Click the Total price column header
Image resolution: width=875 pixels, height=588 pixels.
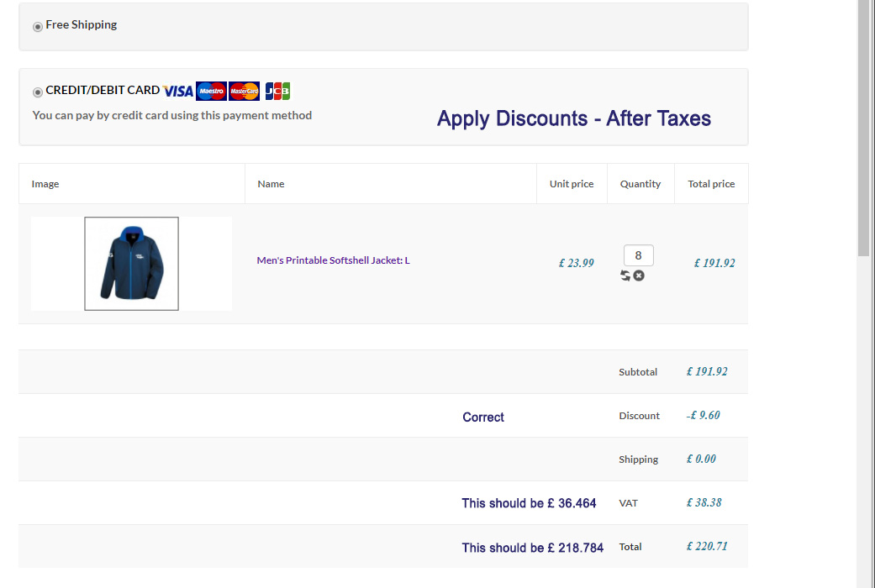pos(711,184)
